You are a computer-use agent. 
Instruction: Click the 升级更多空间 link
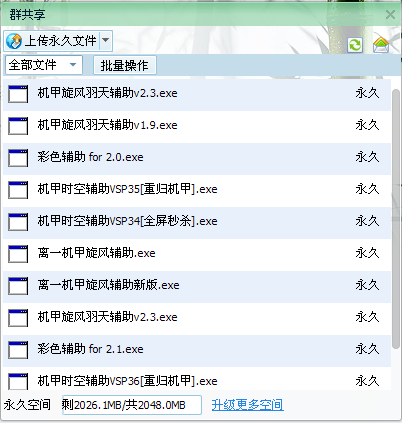point(247,405)
